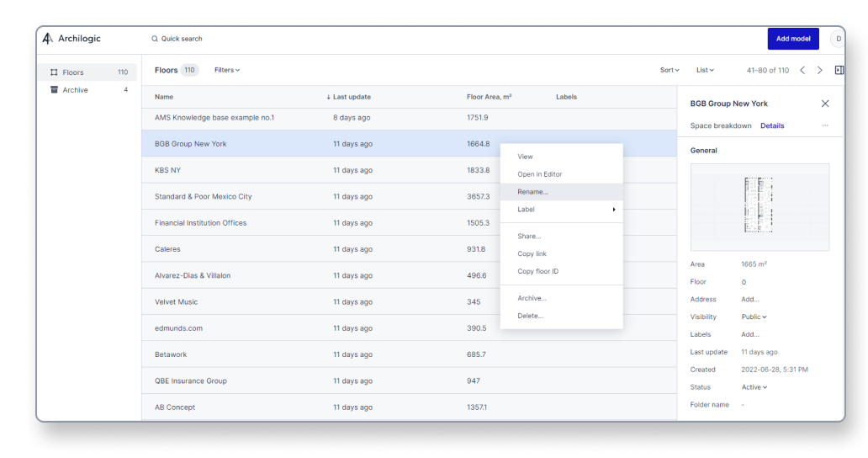This screenshot has height=458, width=868.
Task: Open the Sort dropdown
Action: pyautogui.click(x=670, y=71)
